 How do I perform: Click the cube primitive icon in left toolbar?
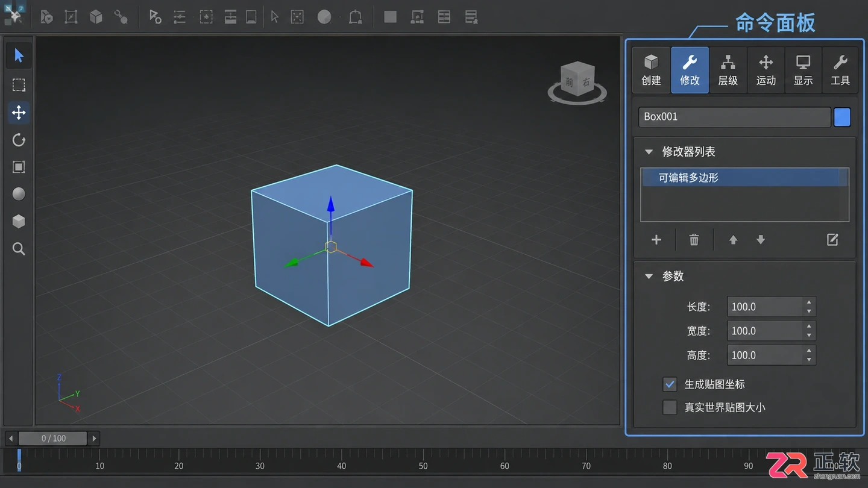pos(19,221)
